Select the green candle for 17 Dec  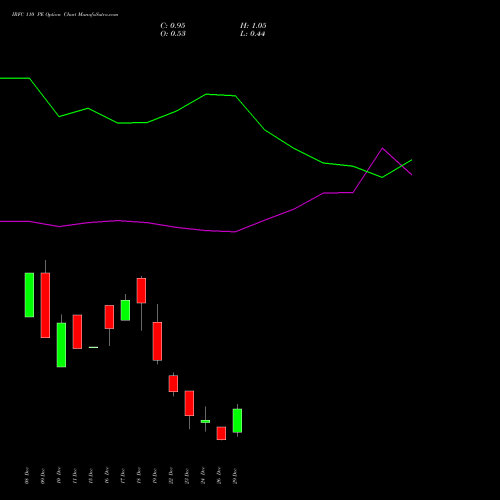coord(125,310)
